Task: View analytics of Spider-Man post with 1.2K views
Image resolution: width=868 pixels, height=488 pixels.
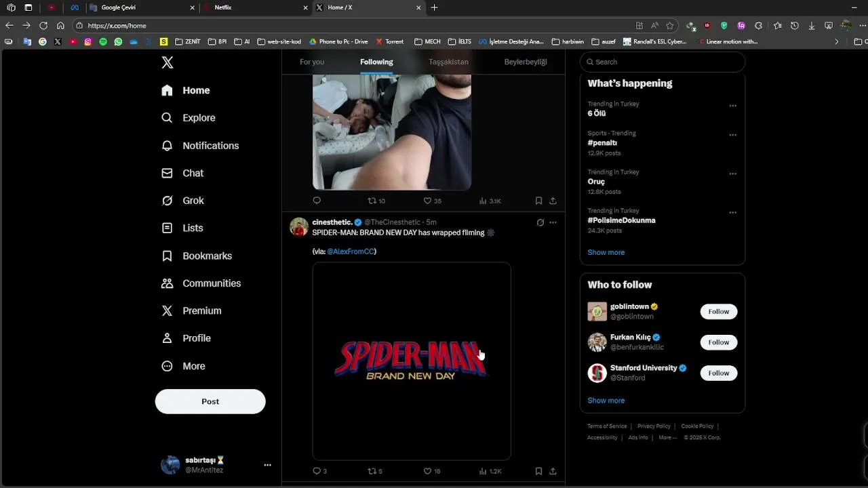Action: (490, 471)
